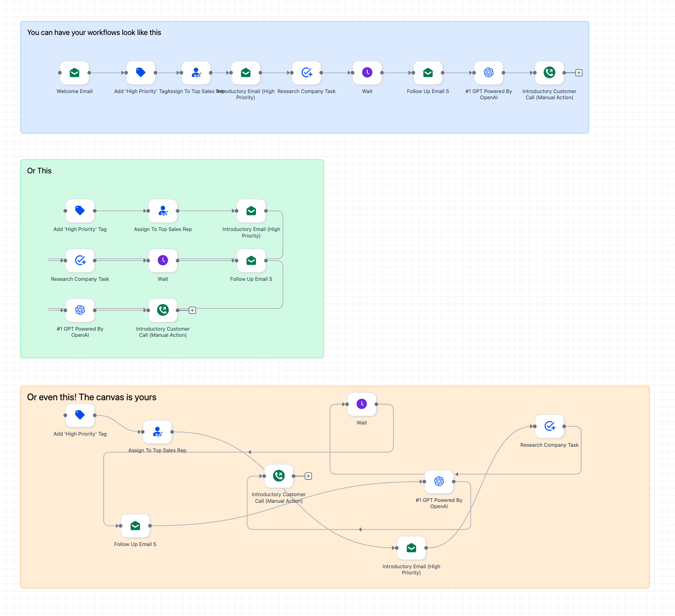Click plus button after Introductory Customer Call in blue workflow
The height and width of the screenshot is (616, 675).
(x=579, y=72)
